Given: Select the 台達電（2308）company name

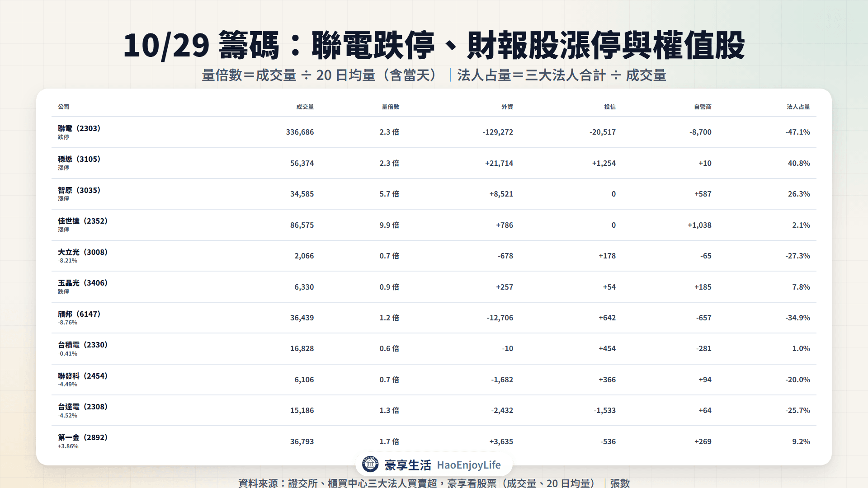Looking at the screenshot, I should tap(83, 407).
